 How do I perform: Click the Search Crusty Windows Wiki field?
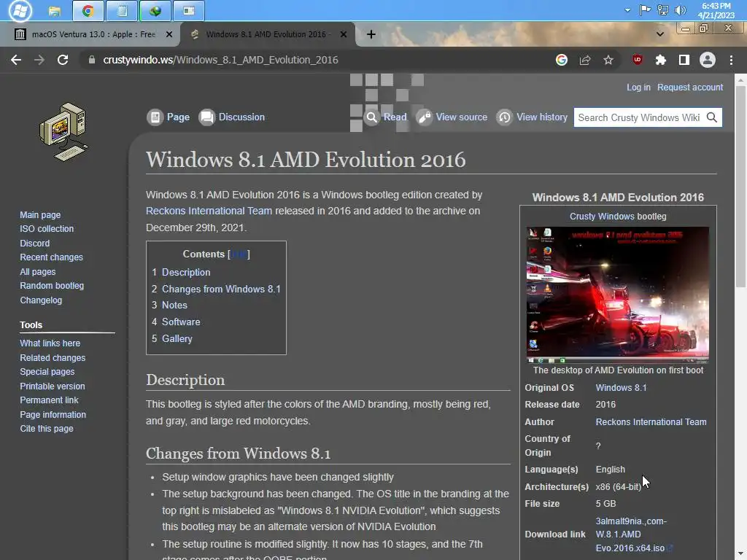[x=639, y=117]
